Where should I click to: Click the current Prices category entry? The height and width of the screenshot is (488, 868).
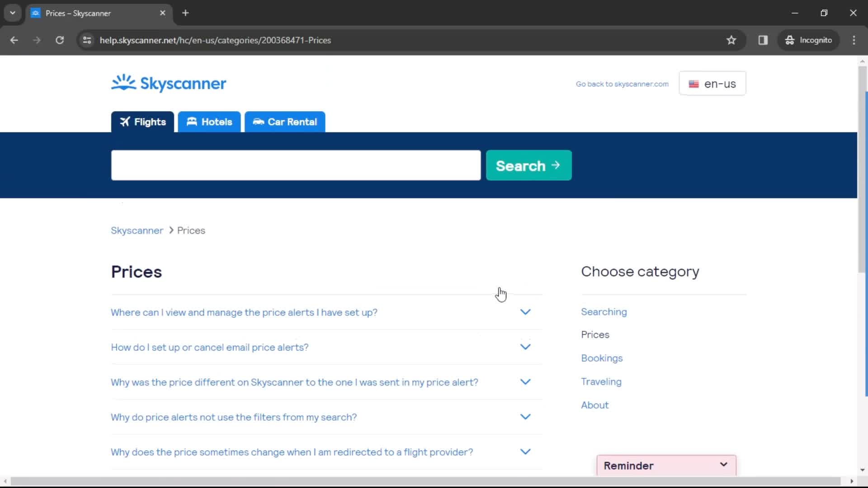(595, 334)
